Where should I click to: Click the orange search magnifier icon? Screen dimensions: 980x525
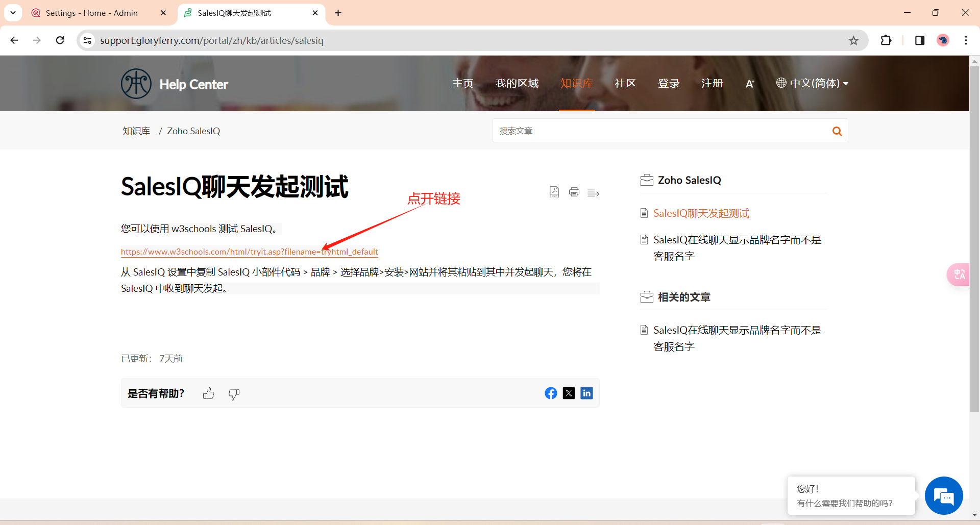[837, 131]
